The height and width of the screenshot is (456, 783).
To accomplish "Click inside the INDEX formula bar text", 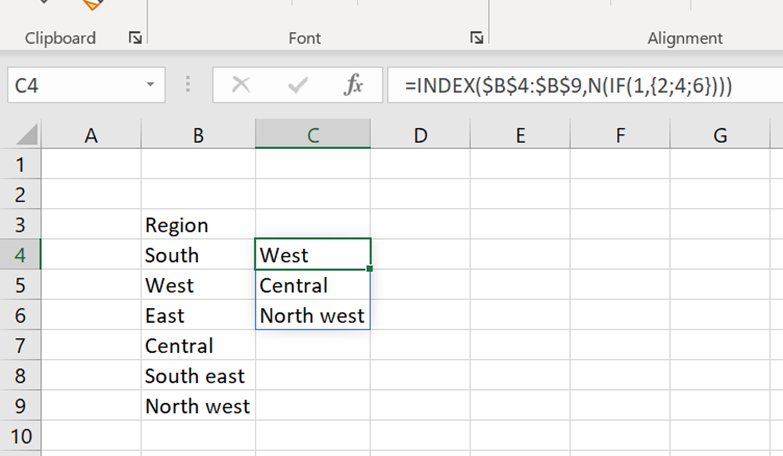I will (x=568, y=86).
